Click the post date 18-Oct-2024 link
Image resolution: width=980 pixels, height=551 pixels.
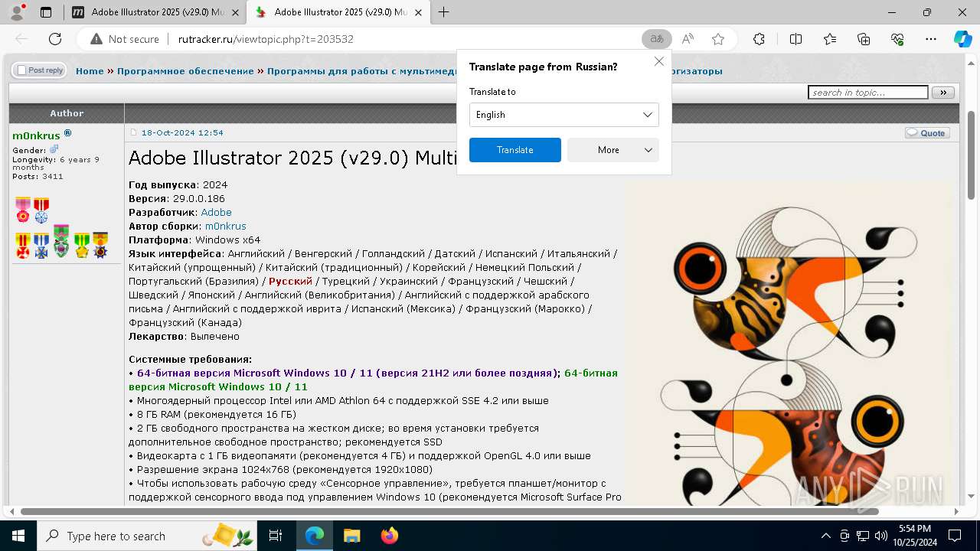click(x=182, y=132)
